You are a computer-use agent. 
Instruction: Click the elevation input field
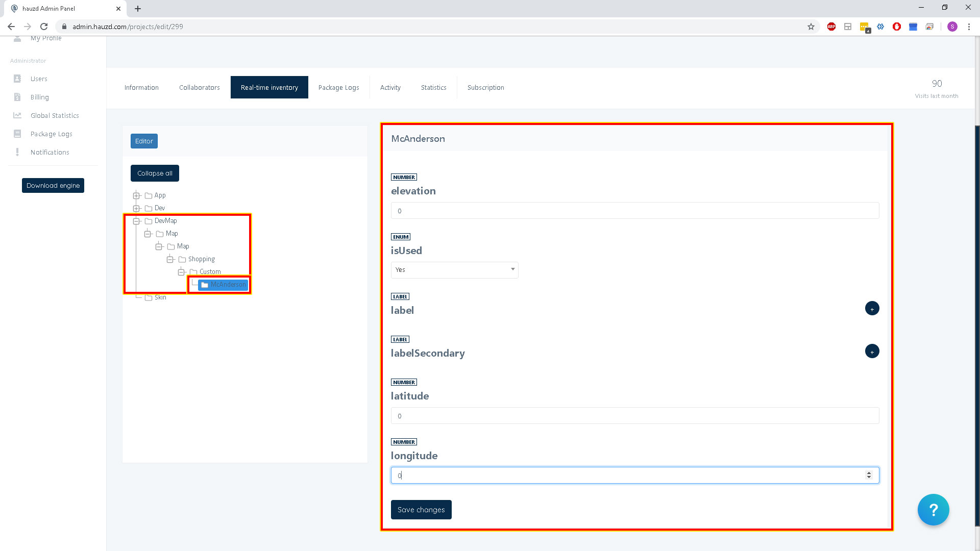point(634,211)
